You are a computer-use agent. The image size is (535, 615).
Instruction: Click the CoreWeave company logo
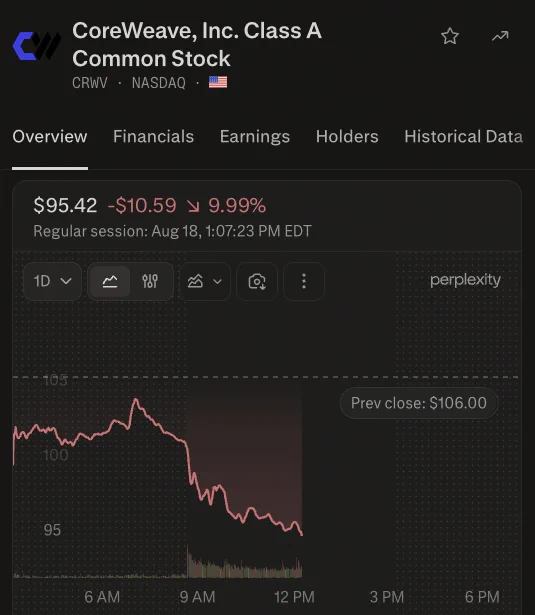[37, 46]
